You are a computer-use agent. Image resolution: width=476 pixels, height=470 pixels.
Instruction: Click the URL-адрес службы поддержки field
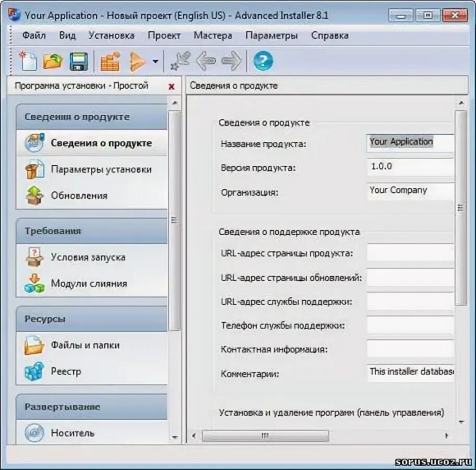(410, 301)
